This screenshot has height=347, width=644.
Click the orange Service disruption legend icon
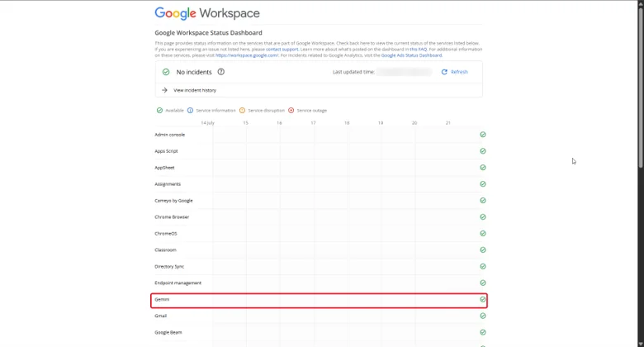(x=242, y=110)
